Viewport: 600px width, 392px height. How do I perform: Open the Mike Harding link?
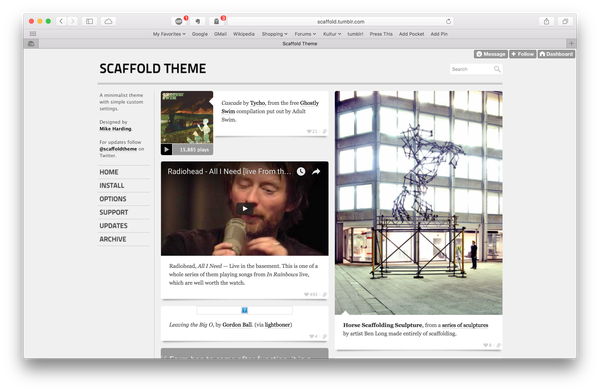click(x=115, y=129)
